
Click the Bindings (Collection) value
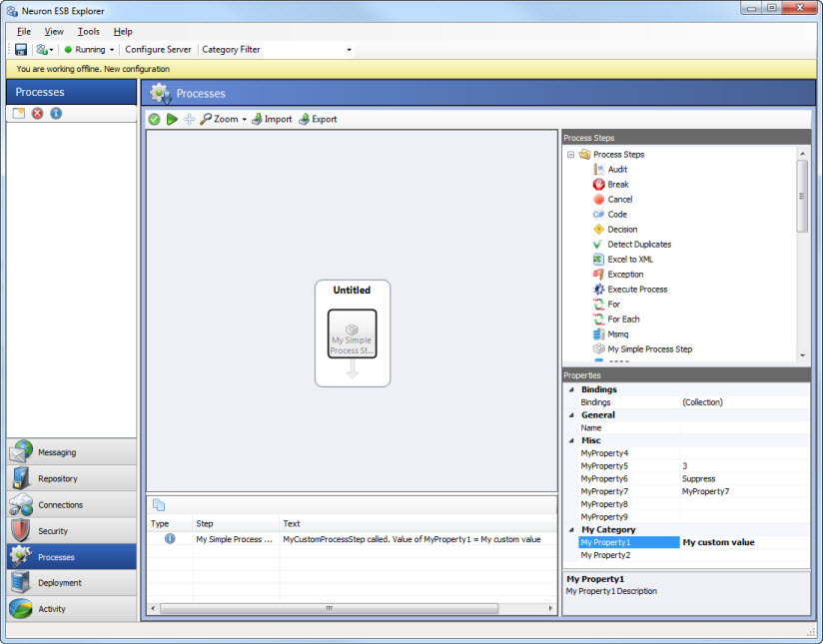[x=744, y=402]
